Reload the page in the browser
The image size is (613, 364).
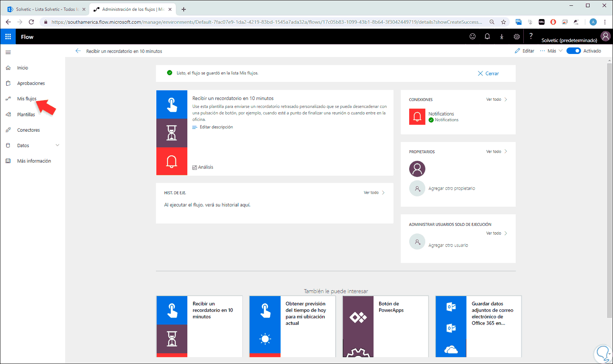pyautogui.click(x=31, y=22)
